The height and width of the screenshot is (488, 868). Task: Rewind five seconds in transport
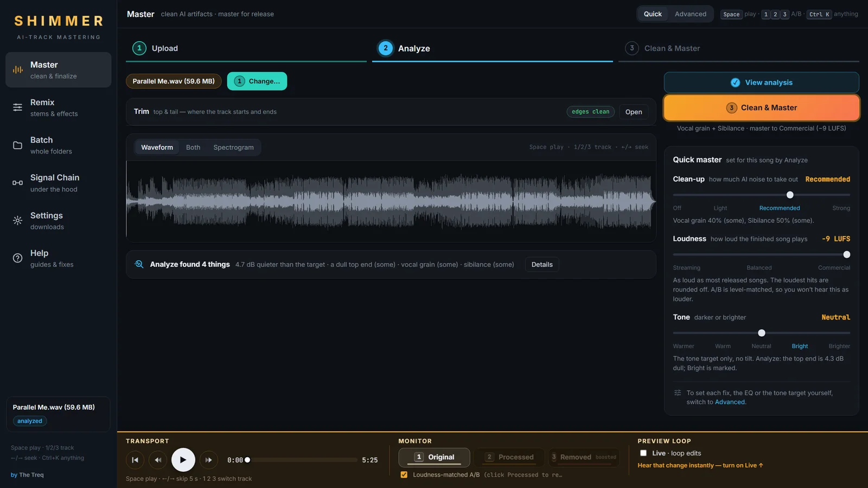[x=158, y=460]
